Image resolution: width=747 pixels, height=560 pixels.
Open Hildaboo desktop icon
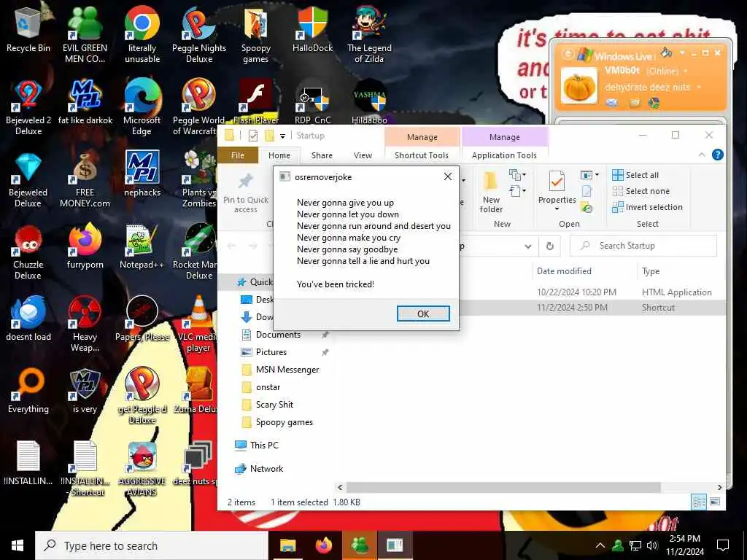(x=369, y=101)
